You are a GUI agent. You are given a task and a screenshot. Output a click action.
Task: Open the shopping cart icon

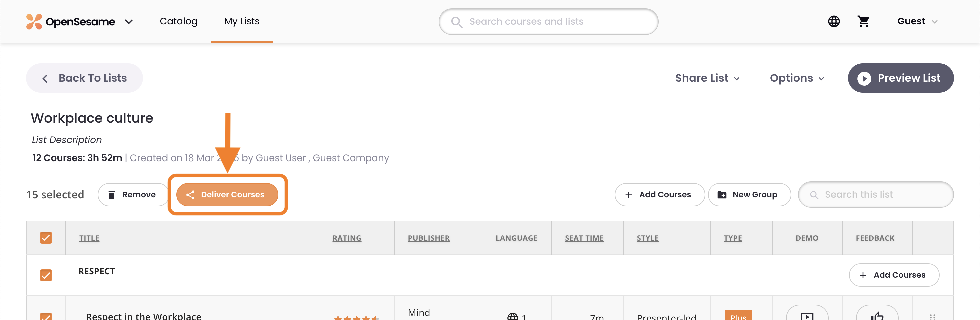point(864,21)
